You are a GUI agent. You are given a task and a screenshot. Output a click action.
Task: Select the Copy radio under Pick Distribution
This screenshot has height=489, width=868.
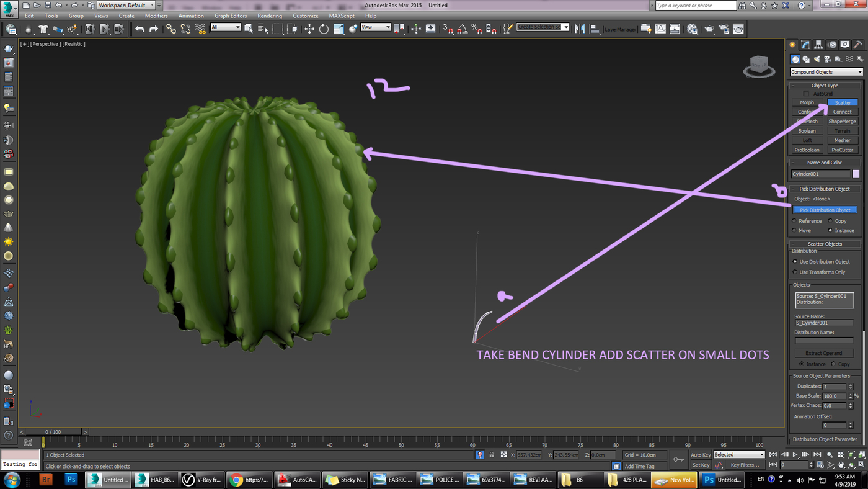pyautogui.click(x=830, y=221)
